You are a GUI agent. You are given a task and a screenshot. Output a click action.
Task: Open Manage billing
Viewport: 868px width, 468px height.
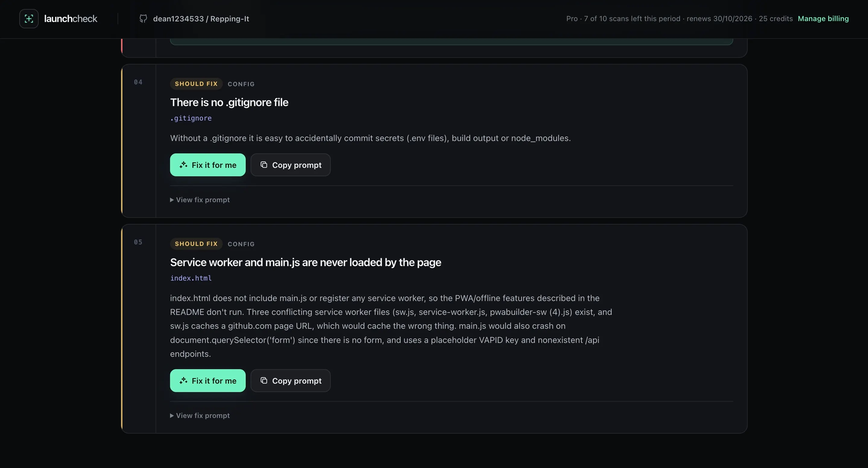click(x=823, y=18)
